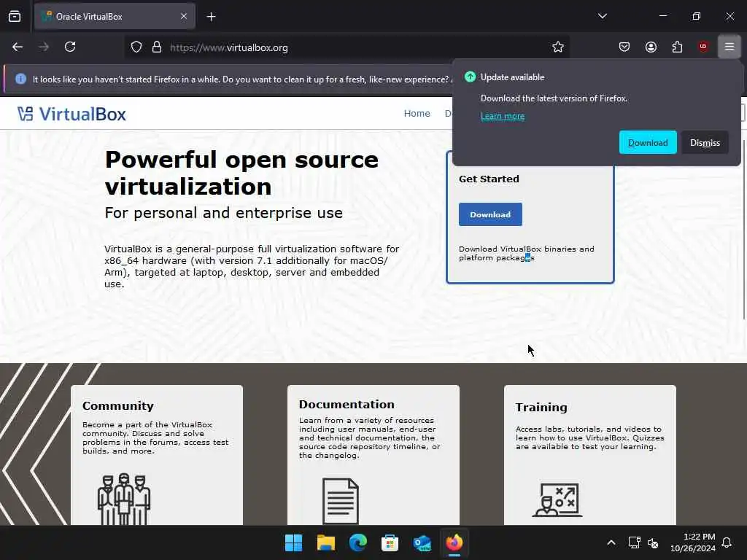
Task: Open Firefox View in the tab bar
Action: 15,17
